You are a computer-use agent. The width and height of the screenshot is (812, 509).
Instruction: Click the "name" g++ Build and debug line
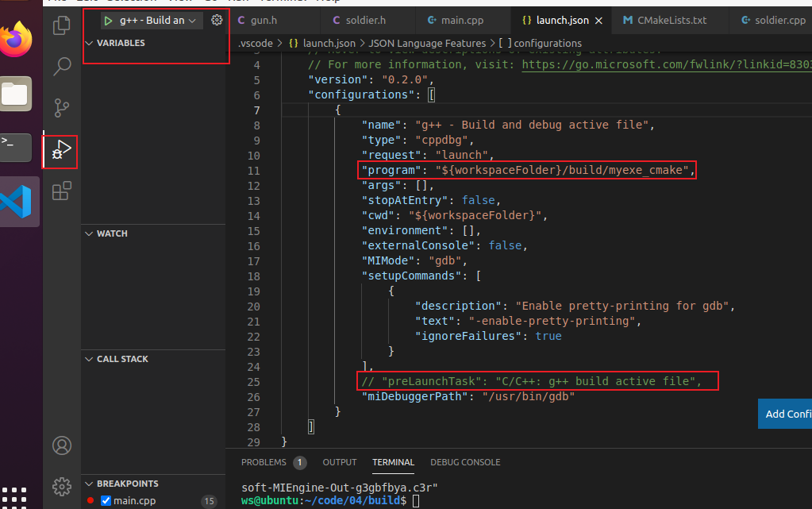pyautogui.click(x=508, y=125)
